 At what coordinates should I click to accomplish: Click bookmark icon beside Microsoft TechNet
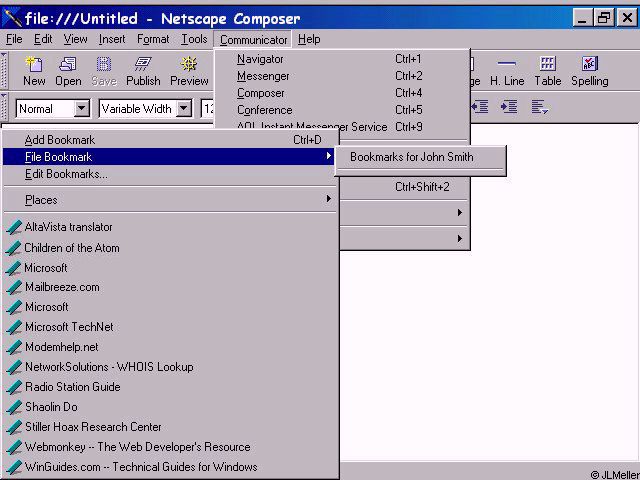tap(14, 327)
